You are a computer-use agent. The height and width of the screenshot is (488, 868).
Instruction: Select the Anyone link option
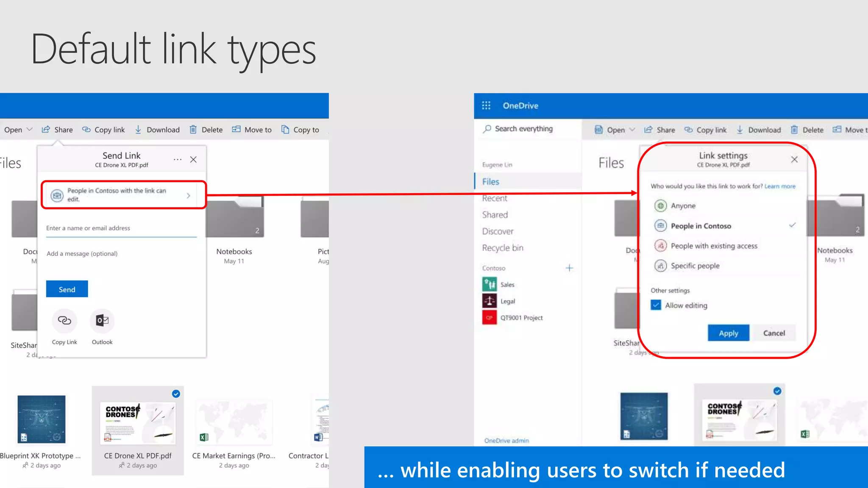coord(725,206)
